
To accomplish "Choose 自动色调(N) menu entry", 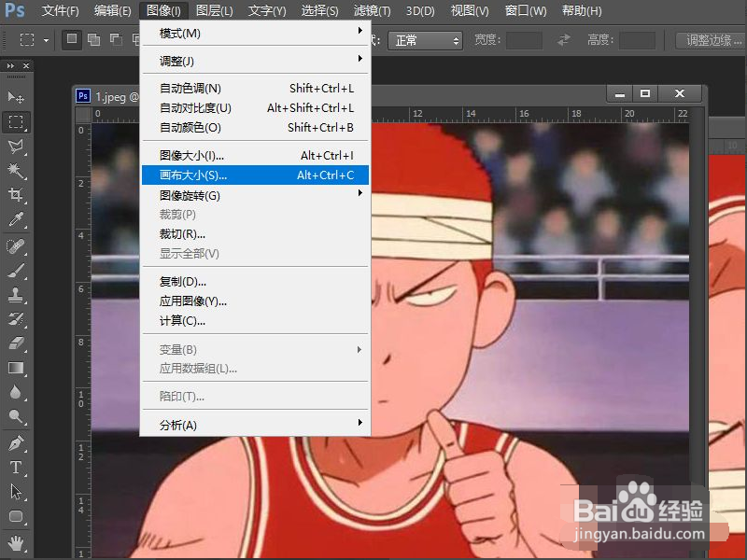I will 255,88.
